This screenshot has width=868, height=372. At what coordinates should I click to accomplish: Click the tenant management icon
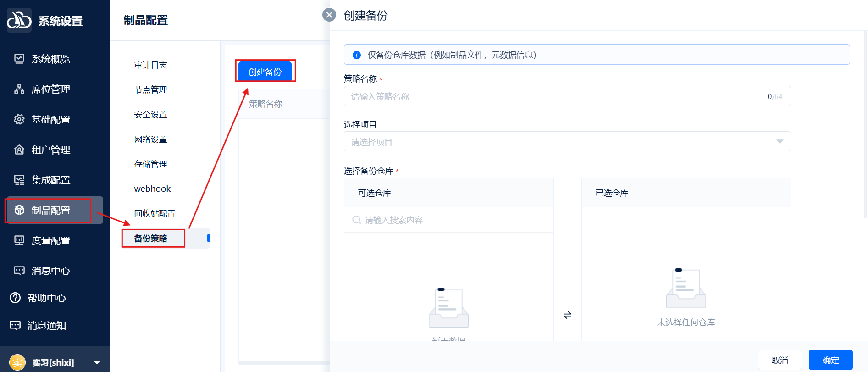(19, 150)
